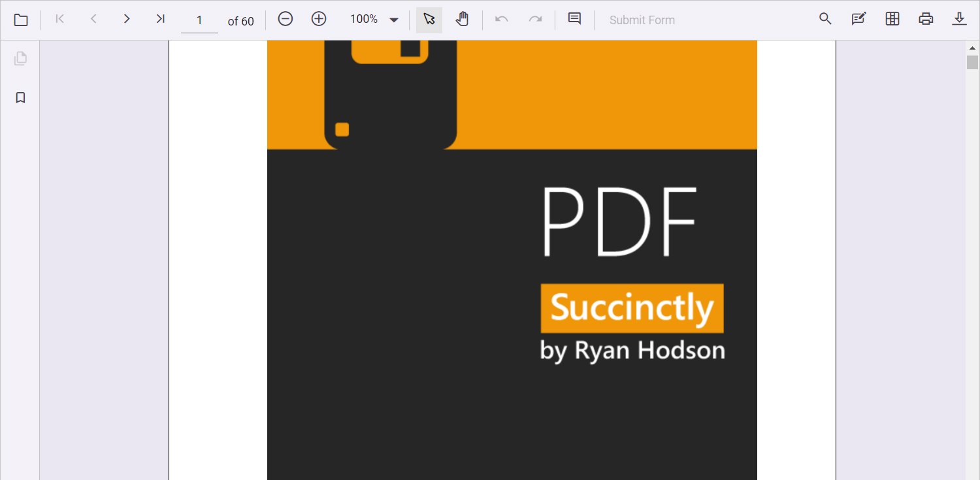The width and height of the screenshot is (980, 480).
Task: Expand the 100% zoom dropdown
Action: point(394,20)
